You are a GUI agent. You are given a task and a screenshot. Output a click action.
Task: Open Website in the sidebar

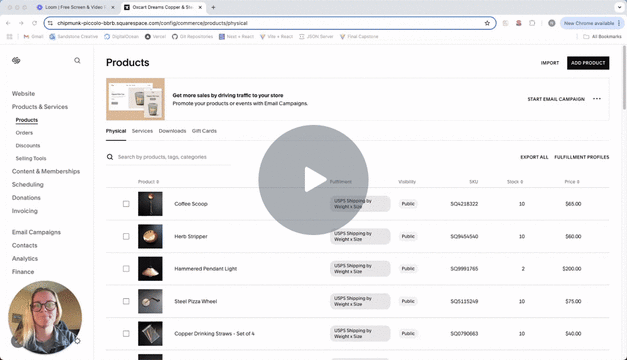pos(23,94)
